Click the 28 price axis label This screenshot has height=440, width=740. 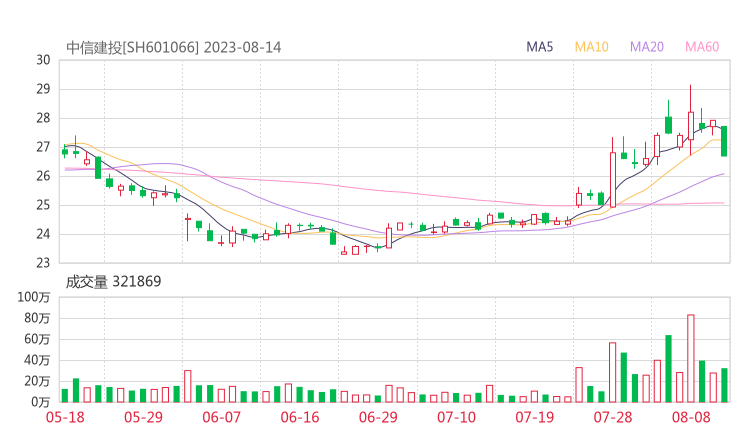(43, 118)
